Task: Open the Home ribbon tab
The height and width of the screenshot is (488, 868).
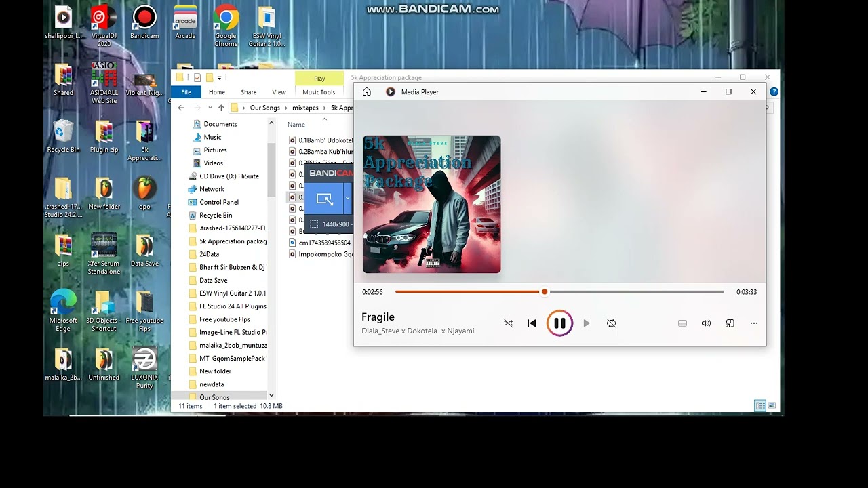Action: (x=217, y=92)
